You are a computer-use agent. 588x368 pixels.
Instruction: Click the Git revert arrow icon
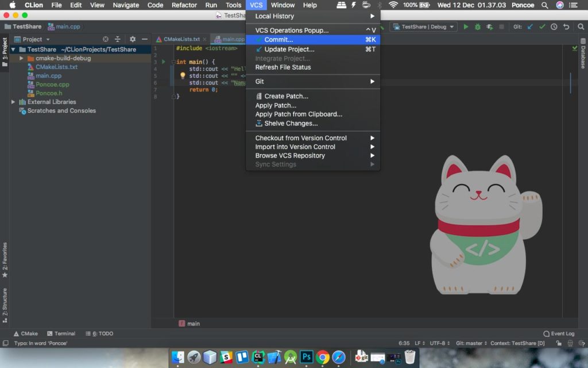tap(566, 26)
